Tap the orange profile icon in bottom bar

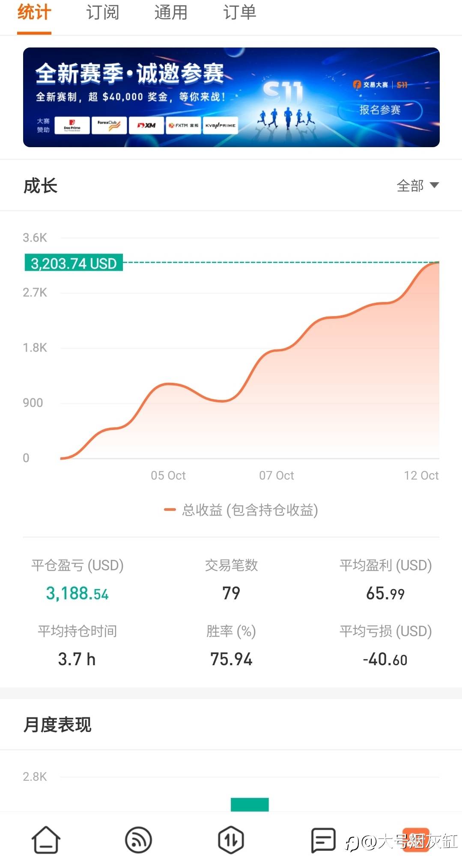pyautogui.click(x=415, y=840)
